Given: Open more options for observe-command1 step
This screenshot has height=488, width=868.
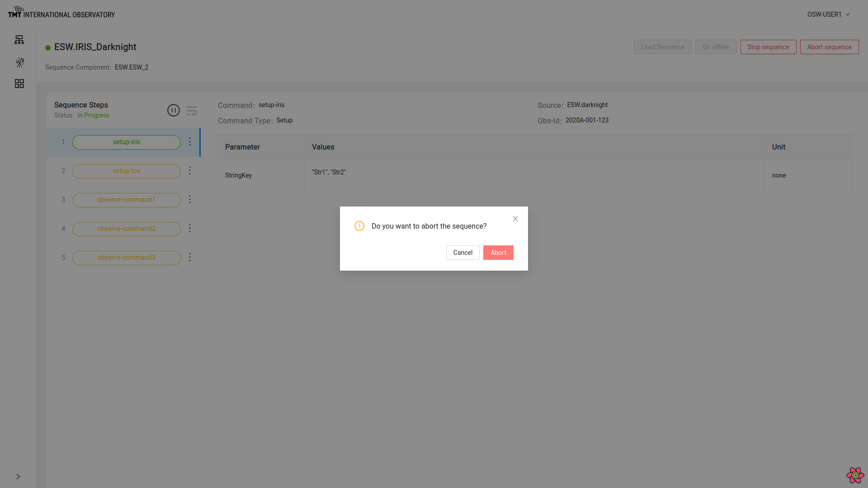Looking at the screenshot, I should click(190, 200).
